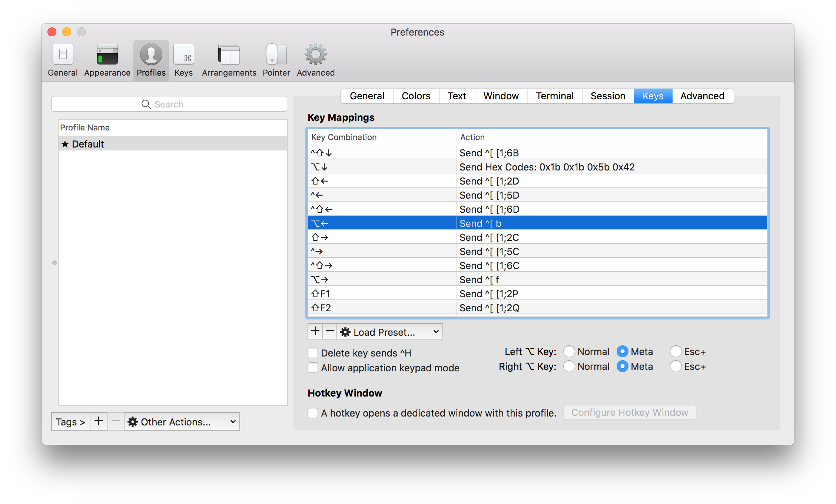This screenshot has width=836, height=504.
Task: Set Left Option key to Esc+
Action: tap(676, 351)
